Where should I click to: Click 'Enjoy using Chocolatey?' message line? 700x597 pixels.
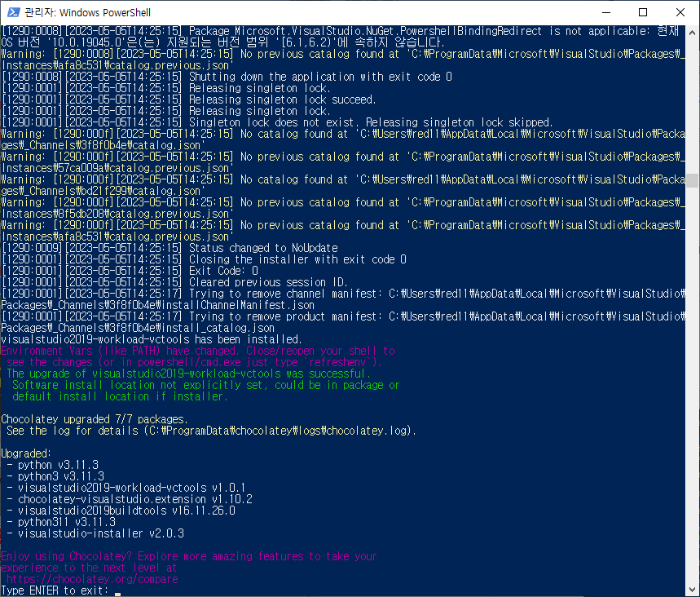pyautogui.click(x=189, y=556)
